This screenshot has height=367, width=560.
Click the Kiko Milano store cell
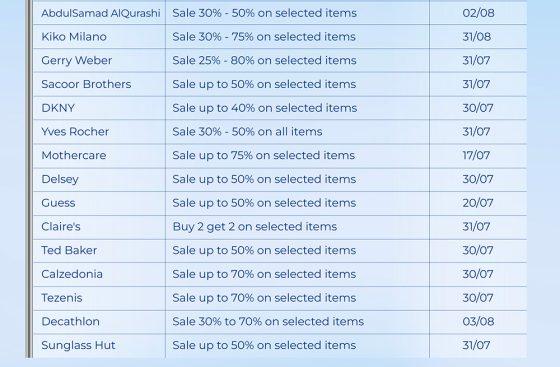tap(99, 37)
